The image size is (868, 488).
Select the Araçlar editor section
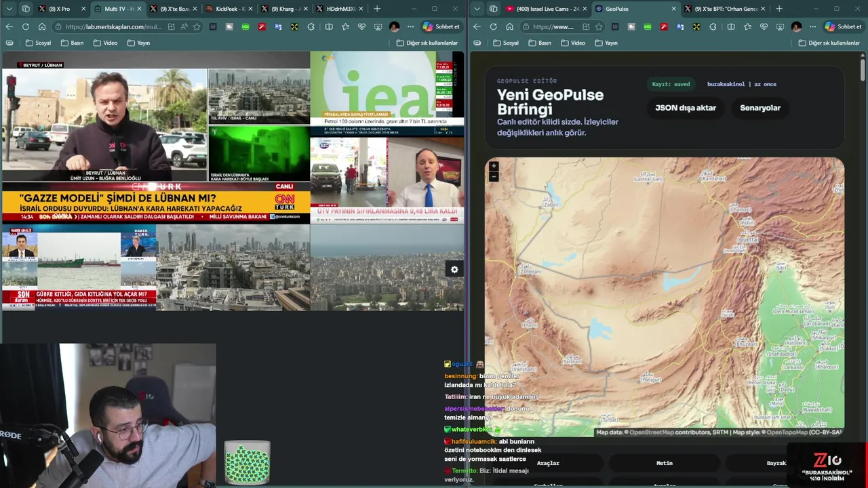pyautogui.click(x=548, y=463)
